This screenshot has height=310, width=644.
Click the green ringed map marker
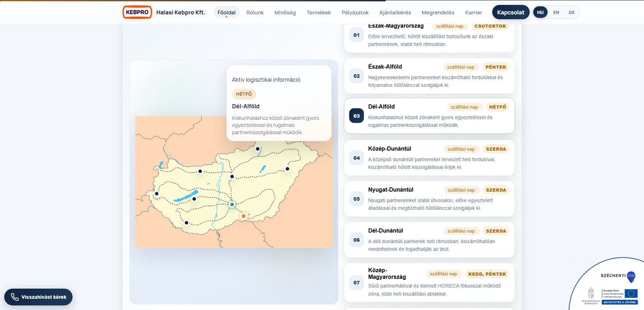tap(232, 205)
